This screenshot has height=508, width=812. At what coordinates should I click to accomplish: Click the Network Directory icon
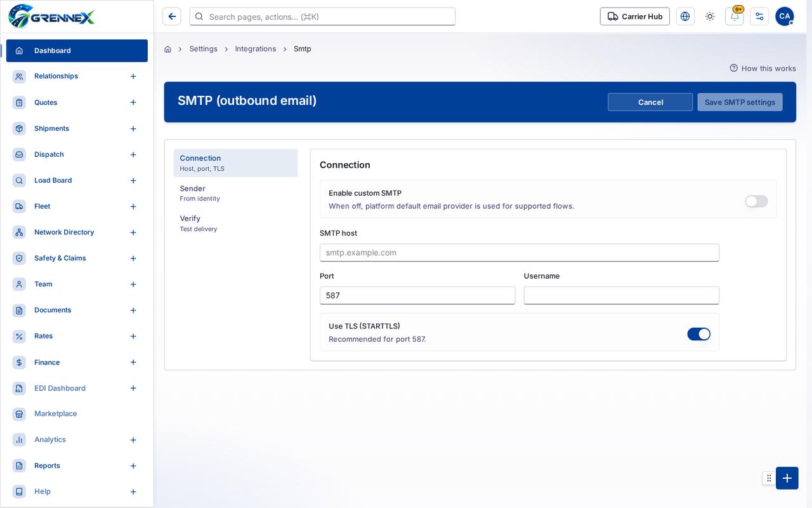click(x=19, y=232)
